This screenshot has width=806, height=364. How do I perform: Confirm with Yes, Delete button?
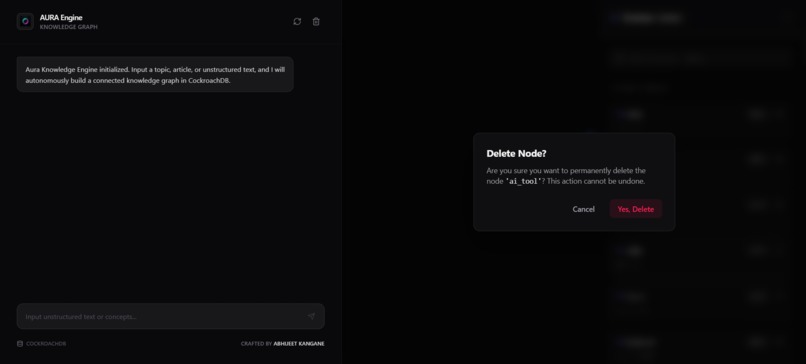636,209
